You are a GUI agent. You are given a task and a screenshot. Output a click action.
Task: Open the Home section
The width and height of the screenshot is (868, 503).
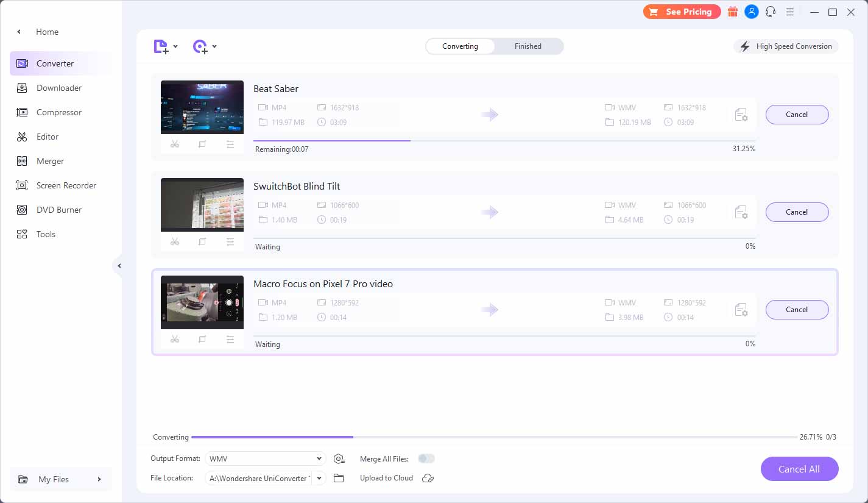(47, 32)
